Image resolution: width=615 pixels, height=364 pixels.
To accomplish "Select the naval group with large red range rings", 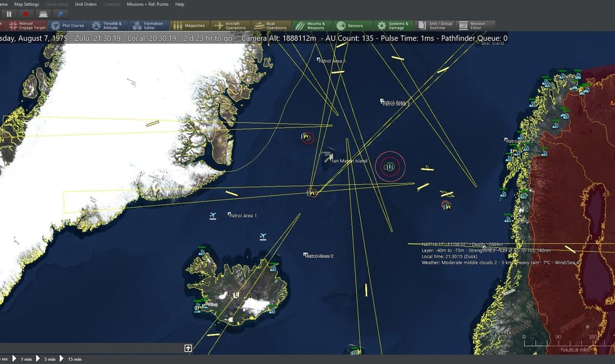I will pos(390,167).
